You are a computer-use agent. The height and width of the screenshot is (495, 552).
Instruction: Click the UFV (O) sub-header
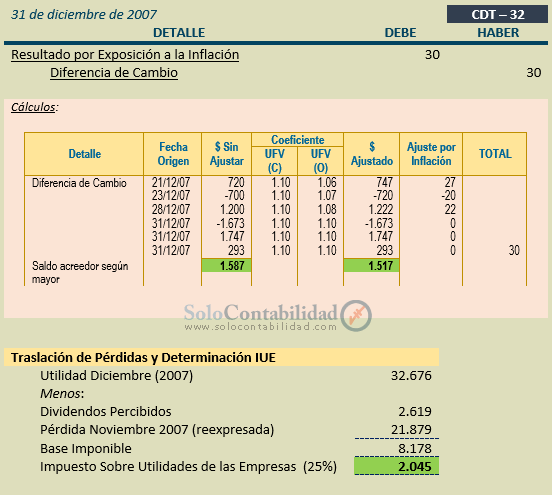[x=321, y=161]
